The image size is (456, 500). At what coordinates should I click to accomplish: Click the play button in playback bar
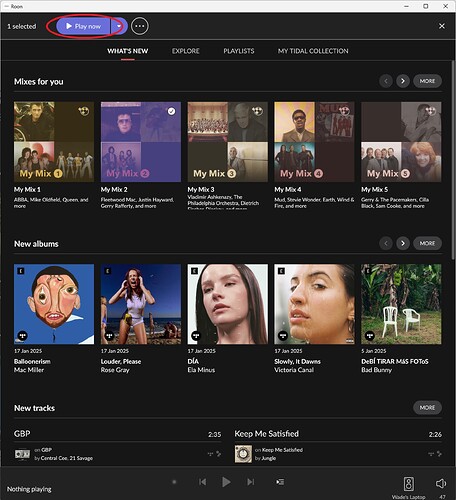coord(226,482)
